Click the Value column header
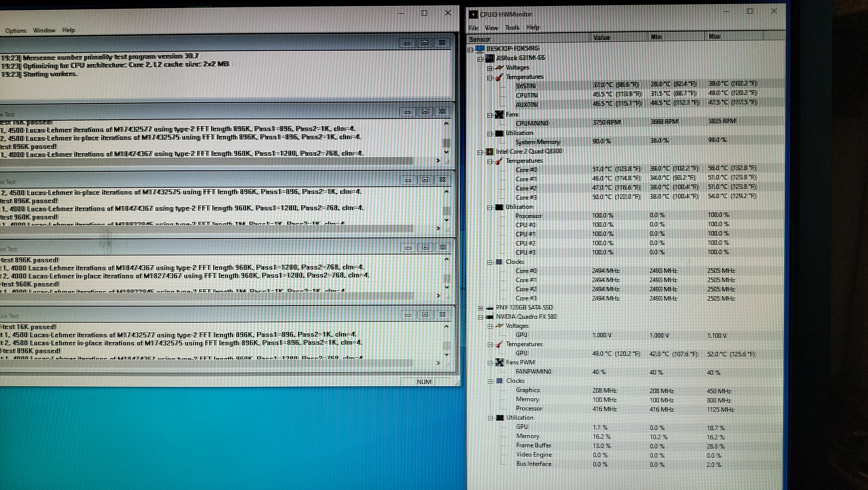This screenshot has width=868, height=490. click(x=601, y=37)
